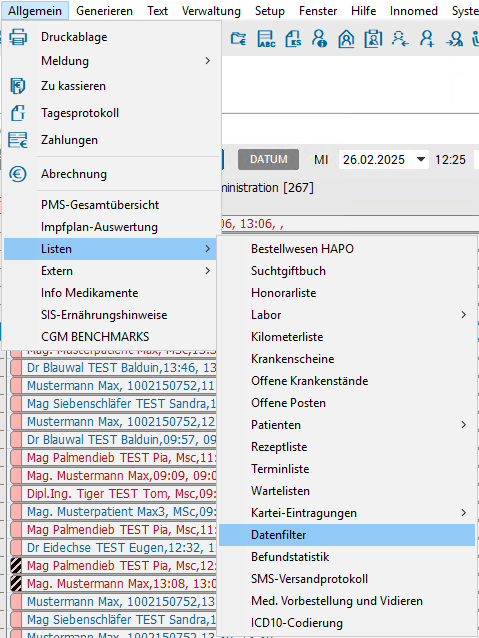This screenshot has width=479, height=638.
Task: Click the DATUM button
Action: (269, 160)
